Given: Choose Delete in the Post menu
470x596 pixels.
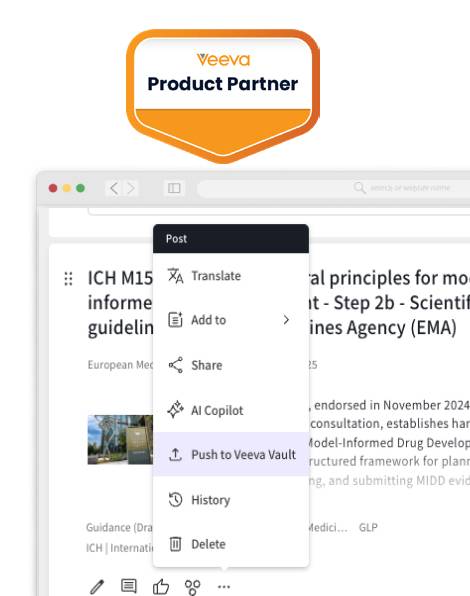Looking at the screenshot, I should pos(231,544).
